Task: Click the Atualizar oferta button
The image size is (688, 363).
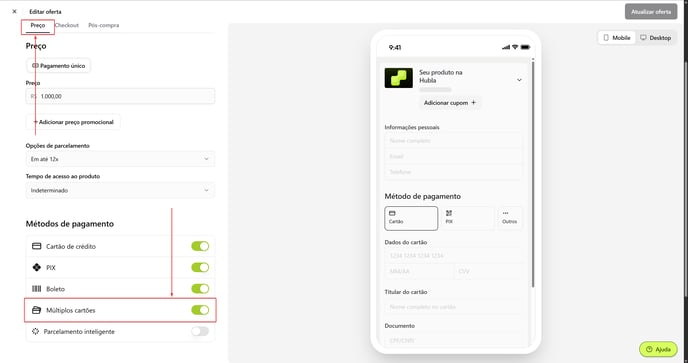Action: pyautogui.click(x=651, y=12)
